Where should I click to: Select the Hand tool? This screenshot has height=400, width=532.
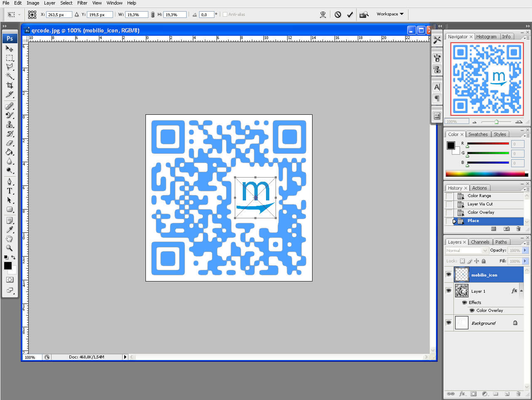pos(10,239)
